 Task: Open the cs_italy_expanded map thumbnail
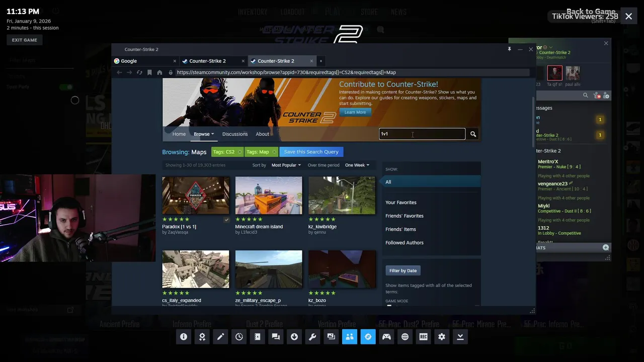coord(196,269)
